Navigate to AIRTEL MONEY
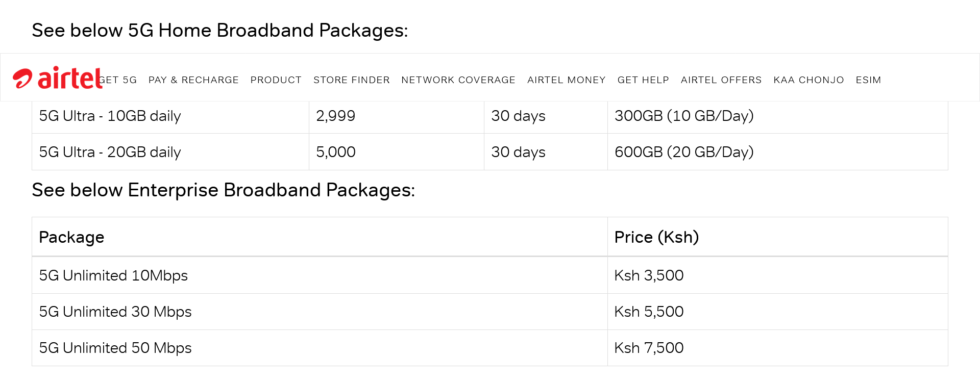This screenshot has width=980, height=382. (x=566, y=80)
